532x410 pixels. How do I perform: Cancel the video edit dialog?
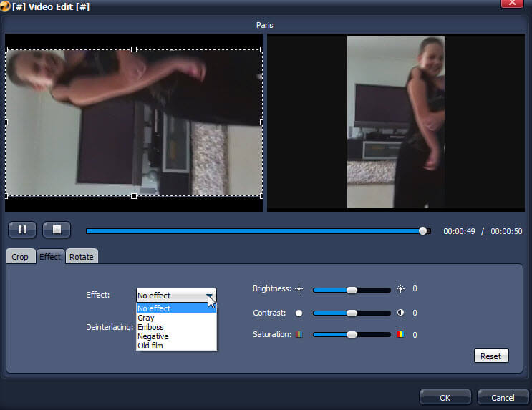tap(503, 397)
